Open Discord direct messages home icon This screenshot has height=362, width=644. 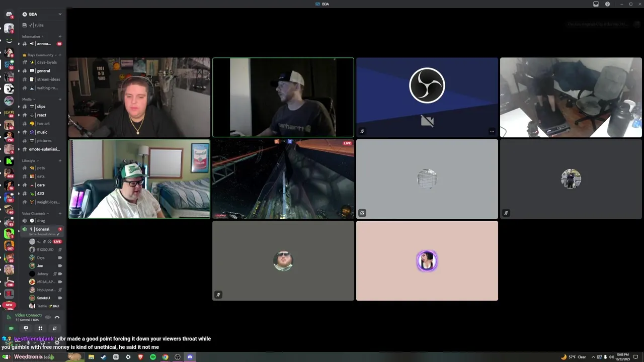[9, 14]
